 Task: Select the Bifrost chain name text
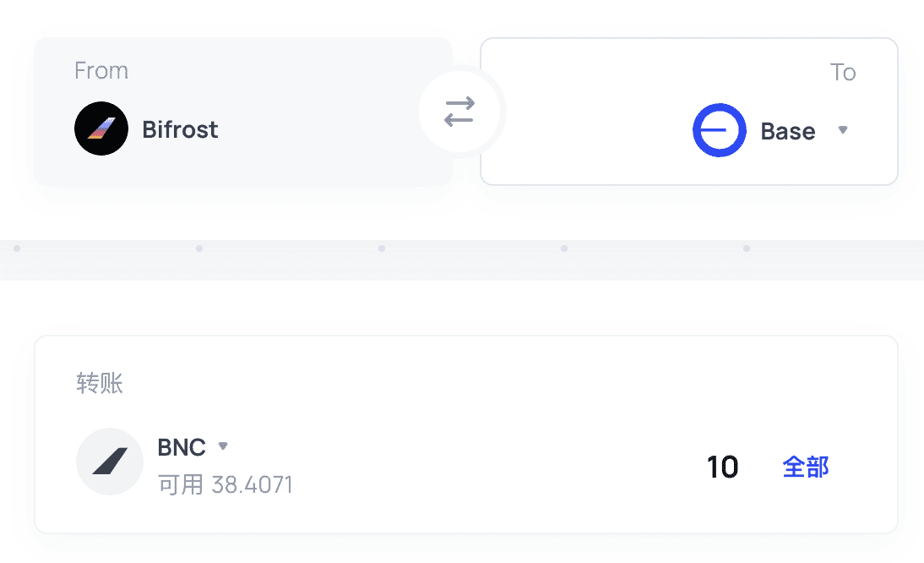click(x=180, y=129)
